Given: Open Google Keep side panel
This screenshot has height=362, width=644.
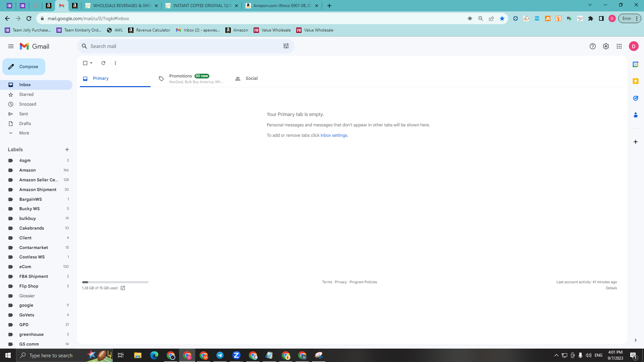Looking at the screenshot, I should pyautogui.click(x=635, y=81).
